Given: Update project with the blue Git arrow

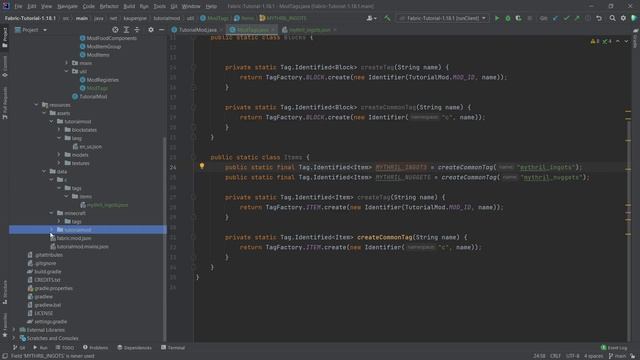Looking at the screenshot, I should pos(555,18).
